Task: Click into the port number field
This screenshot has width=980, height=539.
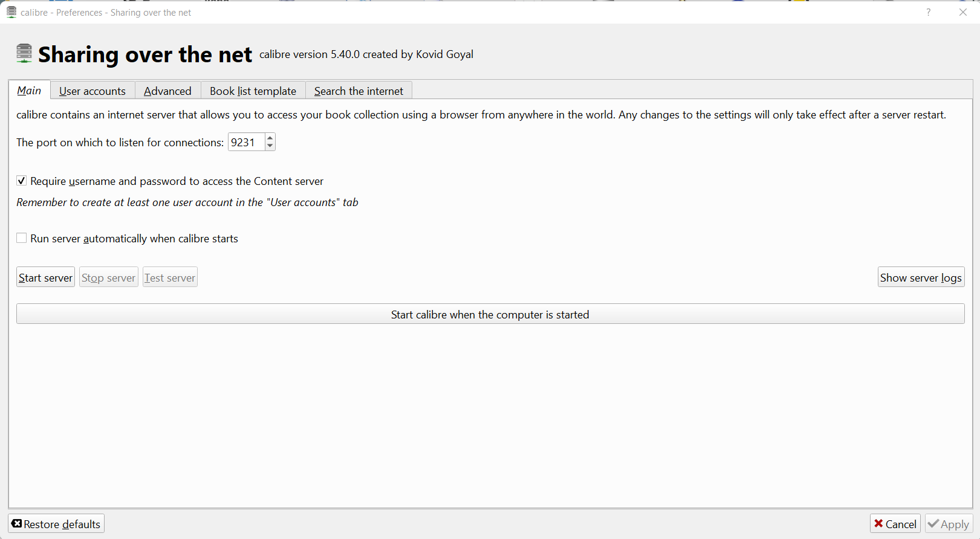Action: (246, 143)
